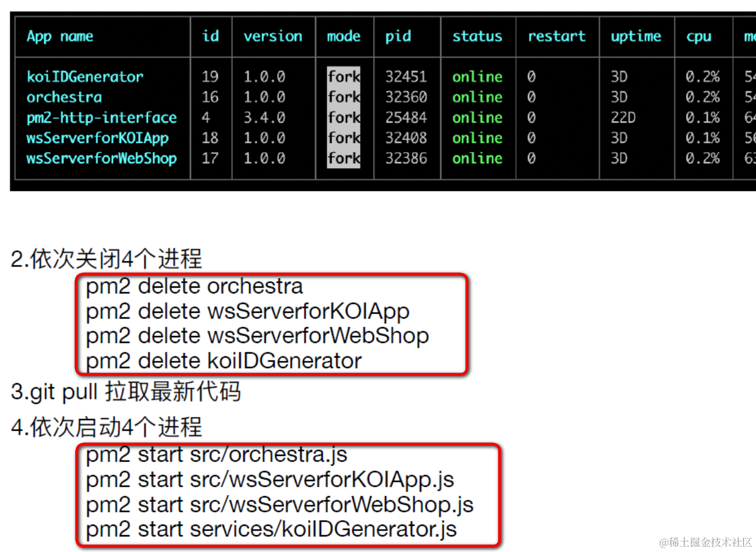Click id value 16
756x552 pixels.
(210, 97)
